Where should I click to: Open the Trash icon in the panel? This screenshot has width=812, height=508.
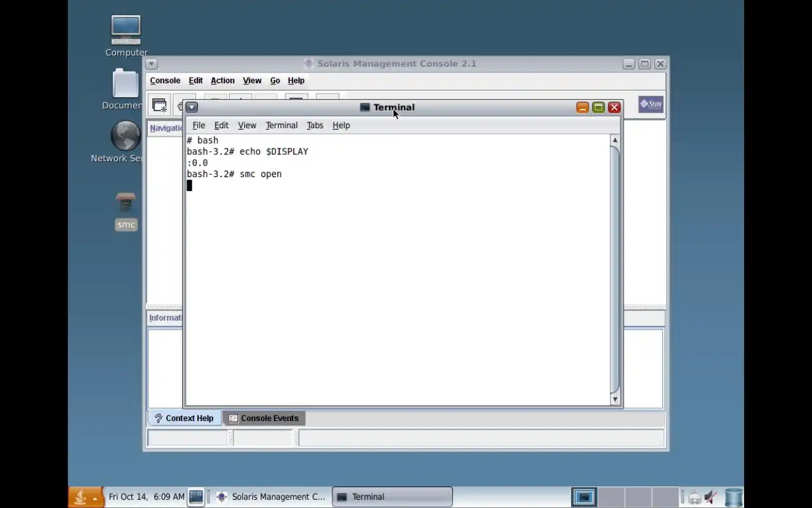733,497
